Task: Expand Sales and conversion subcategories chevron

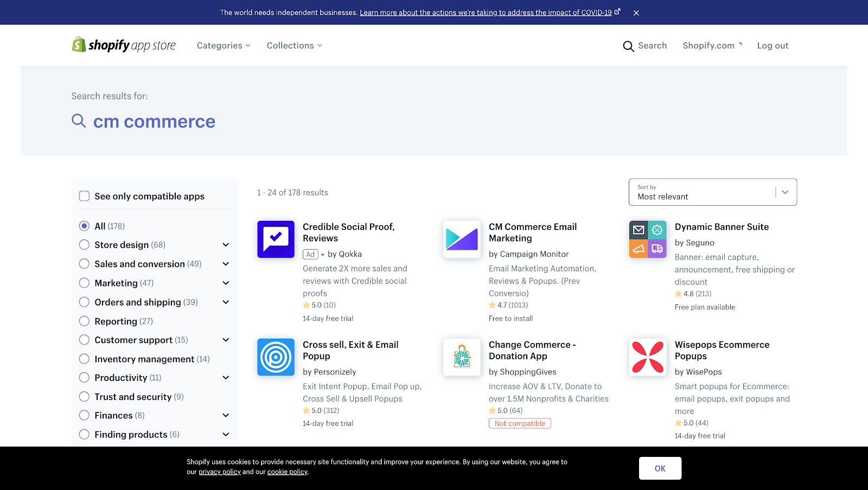Action: [226, 264]
